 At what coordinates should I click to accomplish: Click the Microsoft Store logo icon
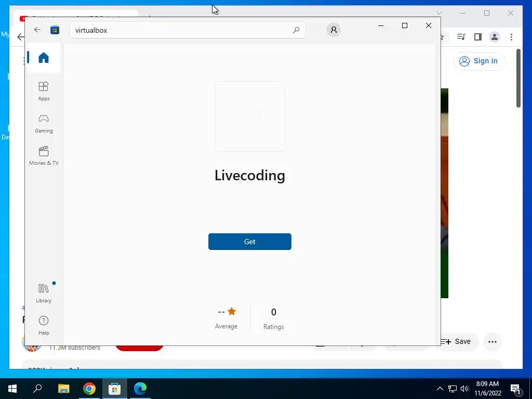(55, 30)
